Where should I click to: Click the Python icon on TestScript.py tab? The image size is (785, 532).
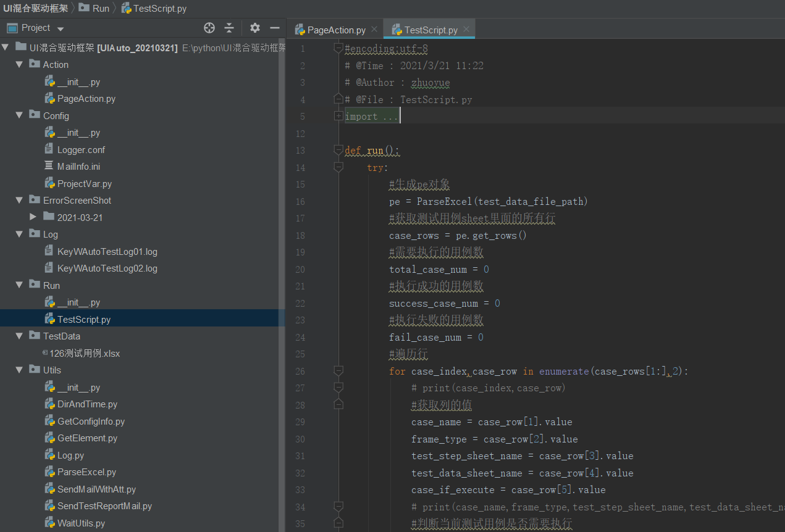coord(397,30)
